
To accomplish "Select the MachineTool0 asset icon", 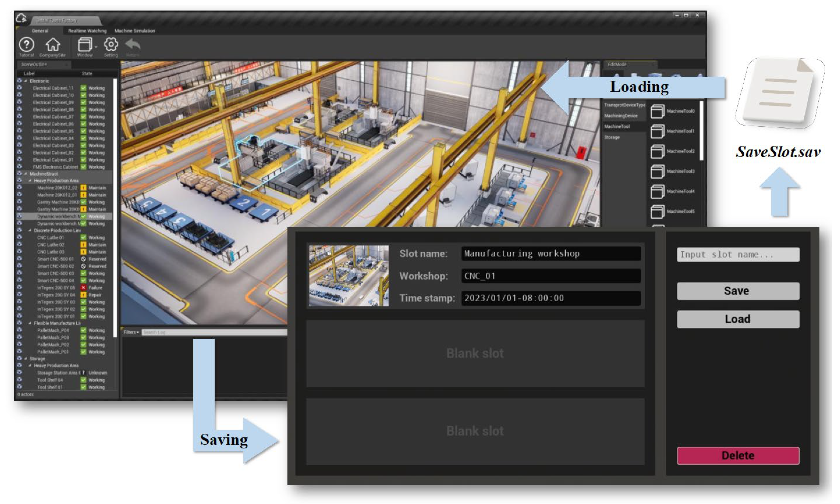I will pos(657,111).
